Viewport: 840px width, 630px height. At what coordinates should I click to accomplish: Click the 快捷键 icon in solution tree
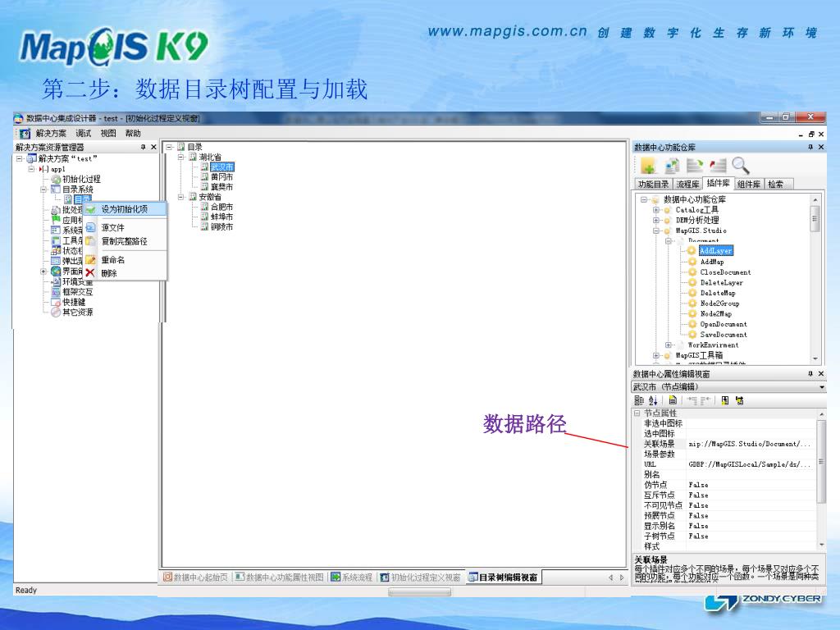tap(56, 302)
